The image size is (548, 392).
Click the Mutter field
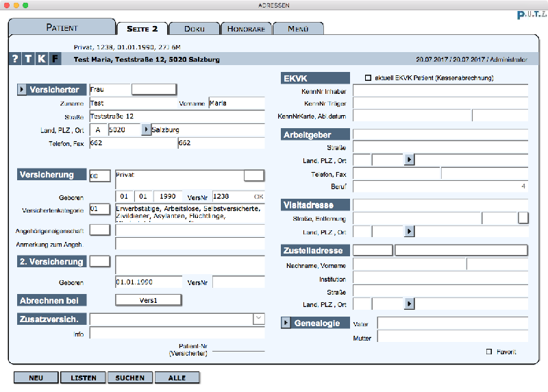click(x=453, y=336)
